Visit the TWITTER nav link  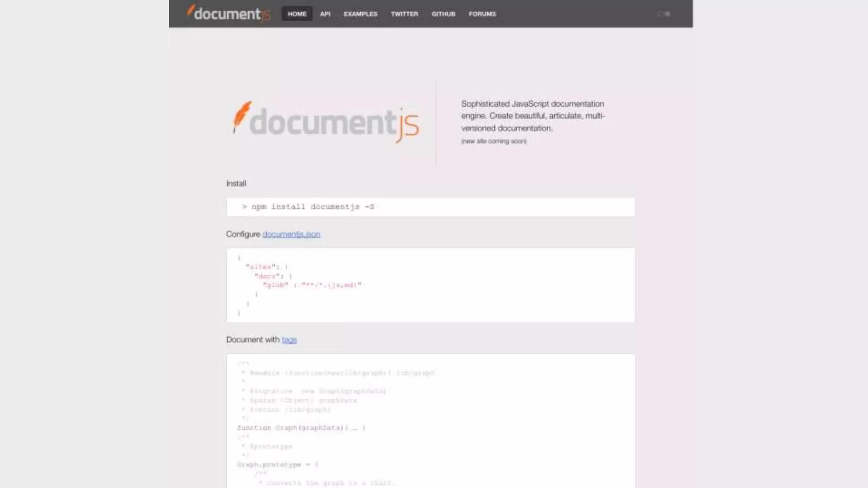coord(404,14)
